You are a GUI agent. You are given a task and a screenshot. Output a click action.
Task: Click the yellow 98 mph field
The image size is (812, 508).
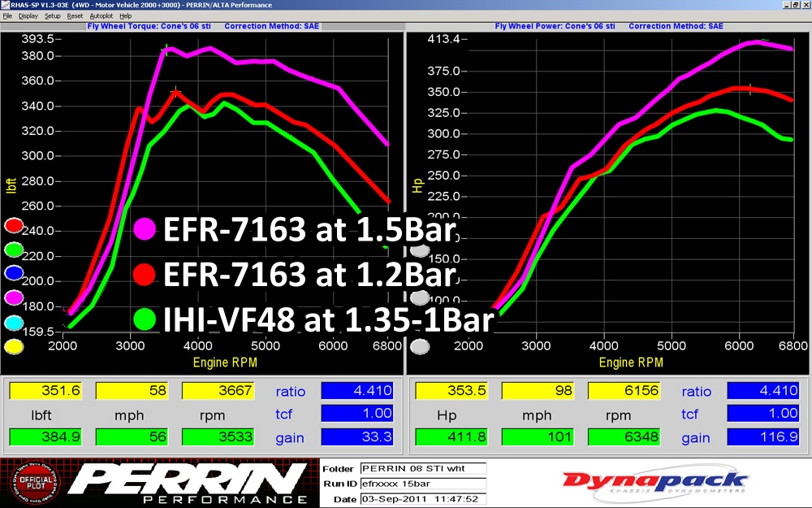(538, 390)
